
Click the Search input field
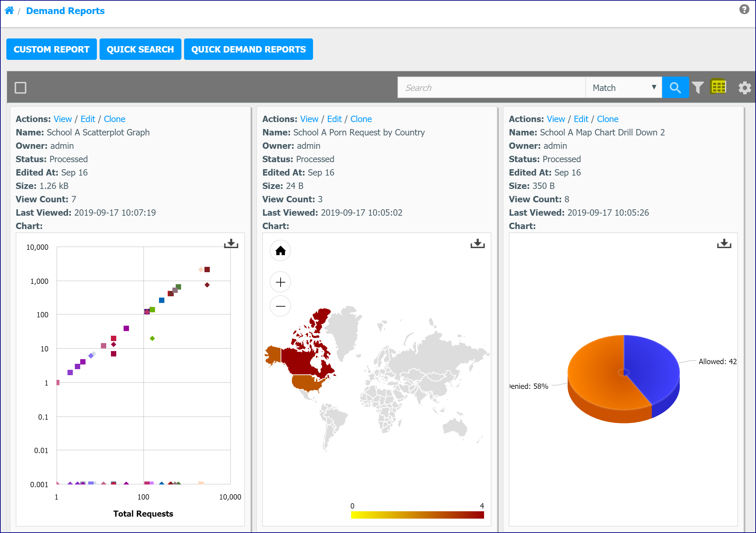(491, 88)
